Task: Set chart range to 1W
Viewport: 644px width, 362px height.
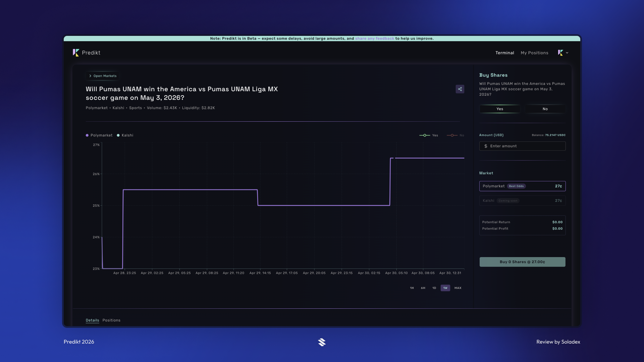Action: (445, 288)
